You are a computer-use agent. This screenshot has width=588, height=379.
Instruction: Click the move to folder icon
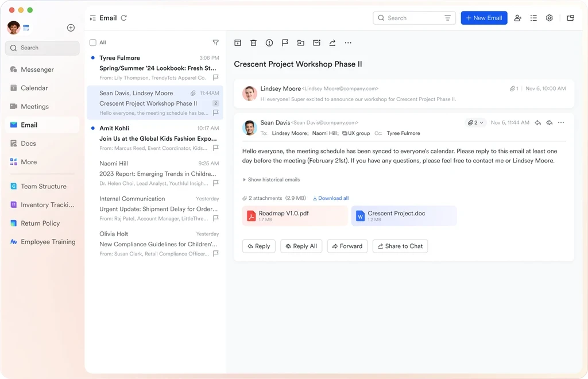click(x=300, y=43)
